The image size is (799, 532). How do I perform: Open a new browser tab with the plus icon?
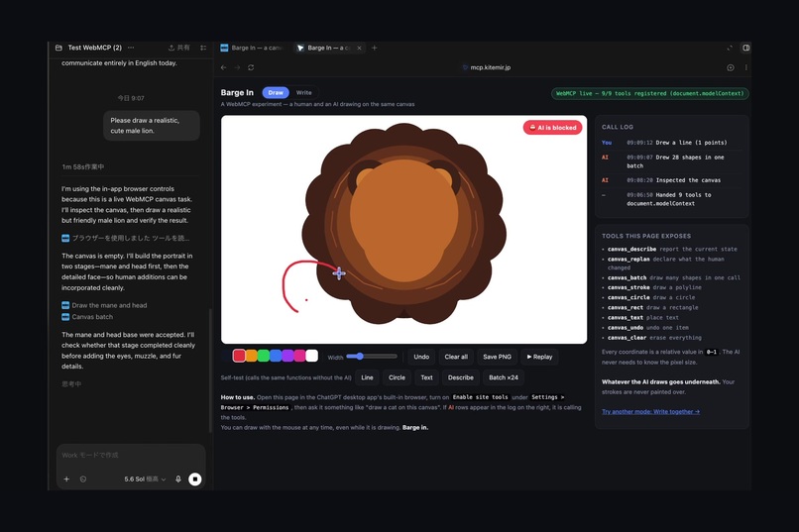pos(375,48)
